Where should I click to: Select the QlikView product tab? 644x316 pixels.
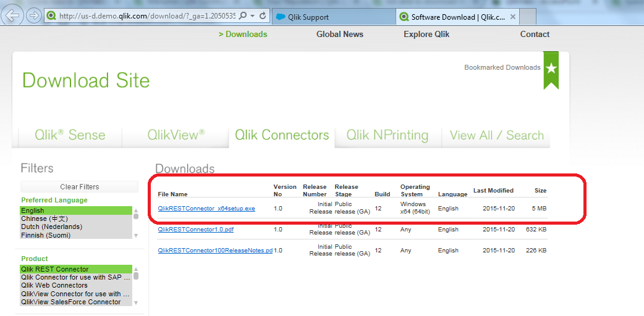point(176,135)
